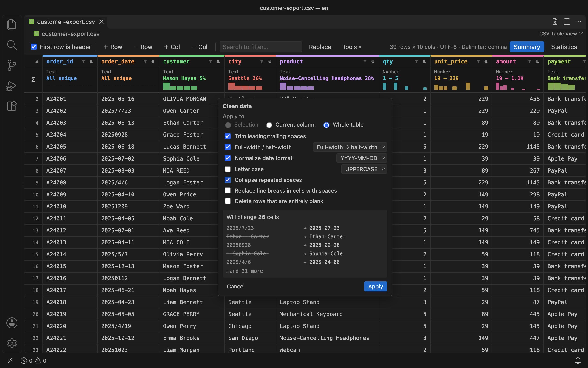Image resolution: width=588 pixels, height=368 pixels.
Task: Open the Accounts icon
Action: coord(12,323)
